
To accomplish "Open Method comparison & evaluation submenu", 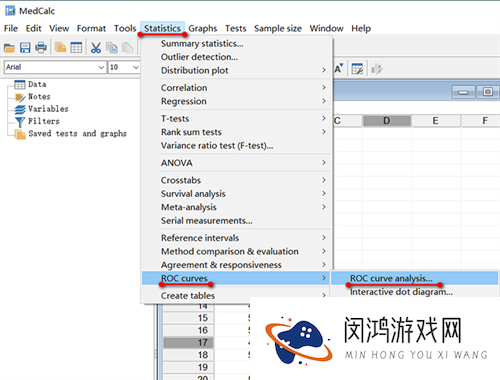I will (x=237, y=251).
